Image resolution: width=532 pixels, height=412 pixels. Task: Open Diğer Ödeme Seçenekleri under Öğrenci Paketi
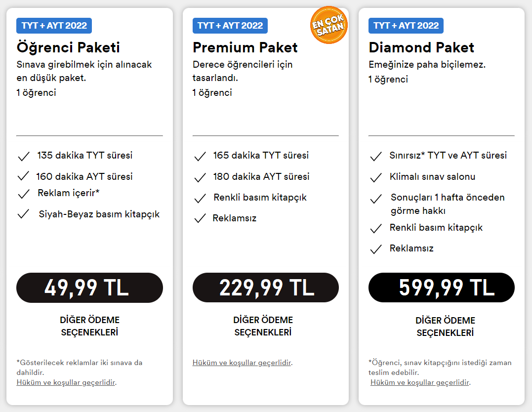pos(89,326)
